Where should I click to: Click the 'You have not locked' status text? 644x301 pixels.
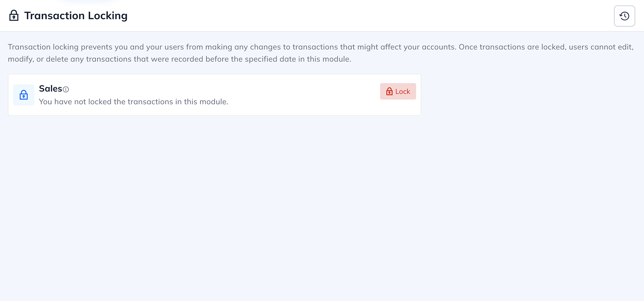[133, 102]
